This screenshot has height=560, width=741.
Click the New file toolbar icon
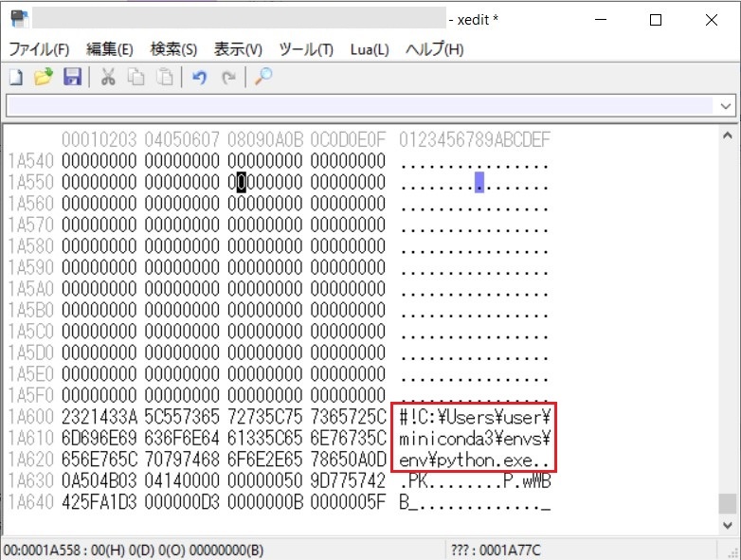(16, 77)
